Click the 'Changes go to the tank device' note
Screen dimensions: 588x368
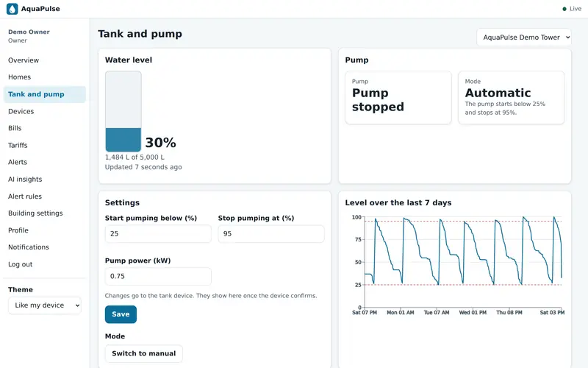(211, 296)
